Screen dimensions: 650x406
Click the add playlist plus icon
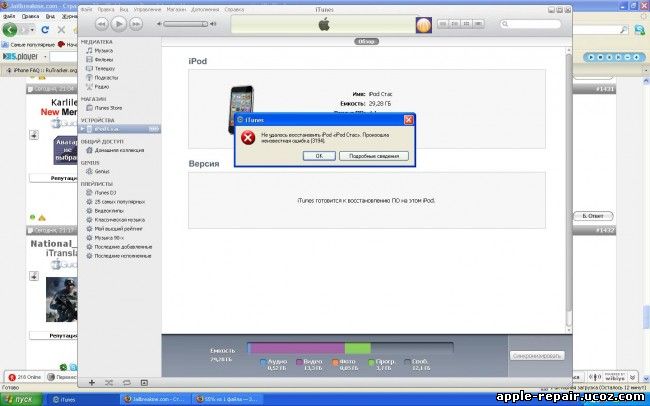click(92, 383)
